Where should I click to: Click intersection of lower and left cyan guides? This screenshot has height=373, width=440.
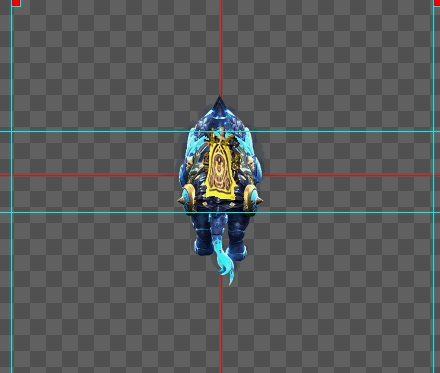pos(12,212)
